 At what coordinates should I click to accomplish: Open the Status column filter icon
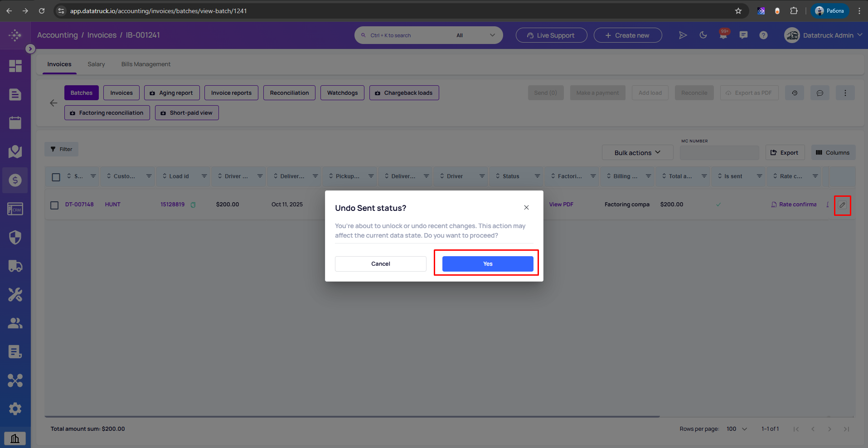point(537,176)
